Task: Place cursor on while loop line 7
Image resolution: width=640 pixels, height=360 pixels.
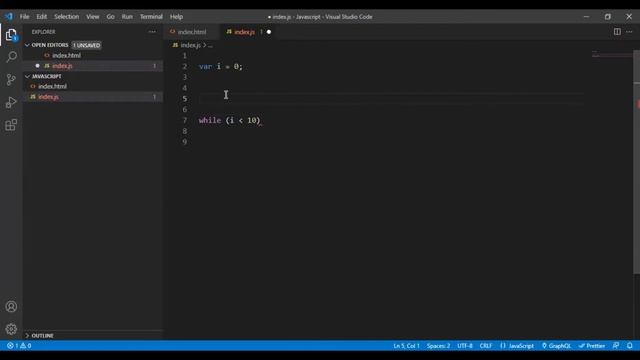Action: tap(229, 120)
